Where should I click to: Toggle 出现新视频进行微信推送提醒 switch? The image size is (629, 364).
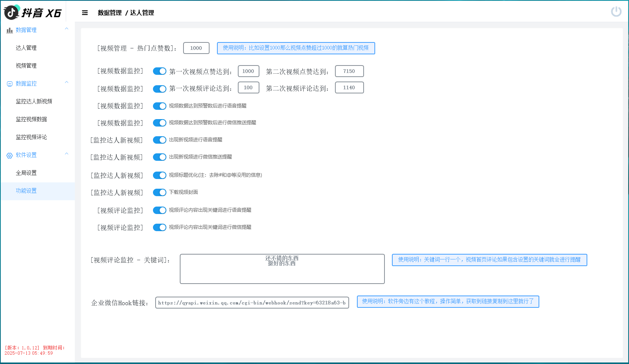click(160, 157)
